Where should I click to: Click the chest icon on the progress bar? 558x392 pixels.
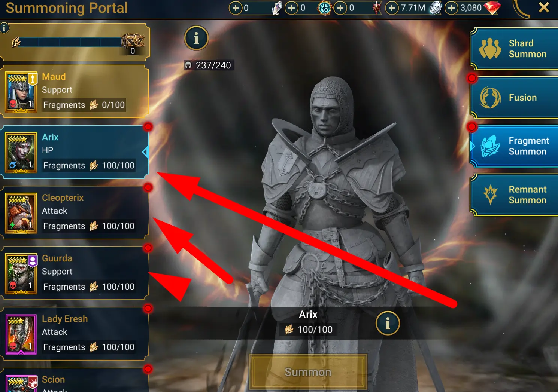click(133, 40)
